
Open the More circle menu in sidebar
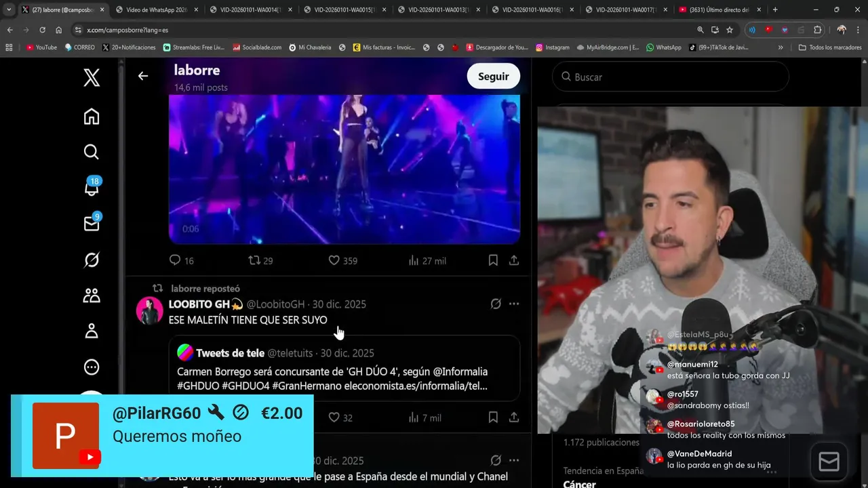click(x=92, y=367)
